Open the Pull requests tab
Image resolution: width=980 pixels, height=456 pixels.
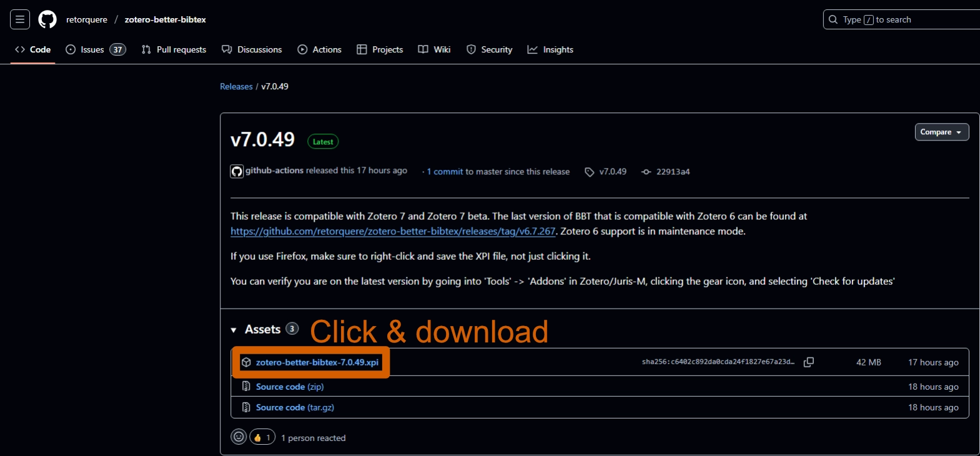174,49
